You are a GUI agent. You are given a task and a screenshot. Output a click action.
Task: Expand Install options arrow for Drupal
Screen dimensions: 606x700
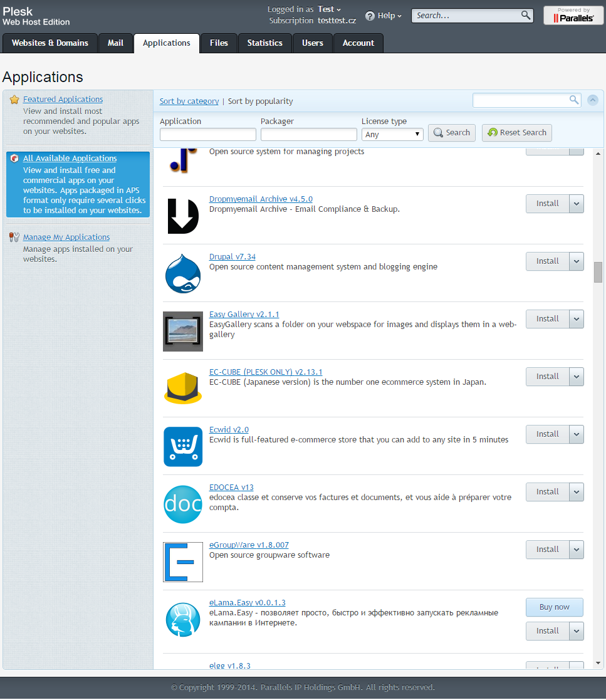(x=577, y=261)
